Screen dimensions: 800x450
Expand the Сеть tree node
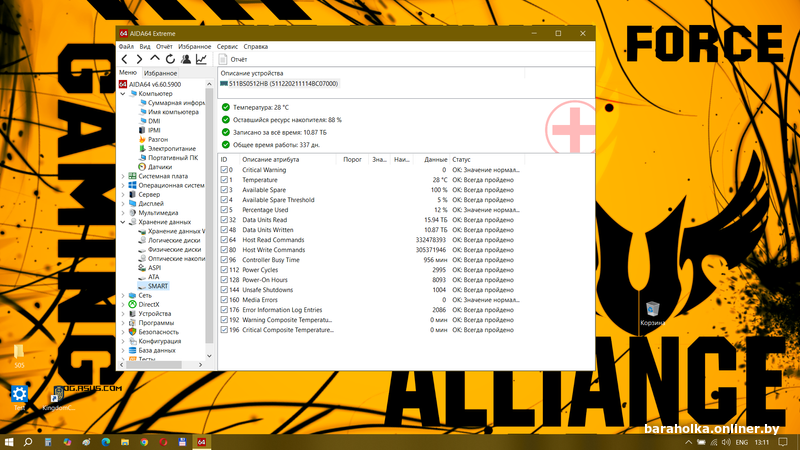pyautogui.click(x=123, y=295)
